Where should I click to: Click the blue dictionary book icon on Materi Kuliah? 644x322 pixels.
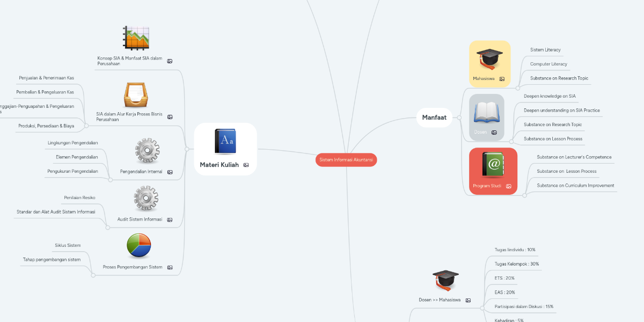225,142
